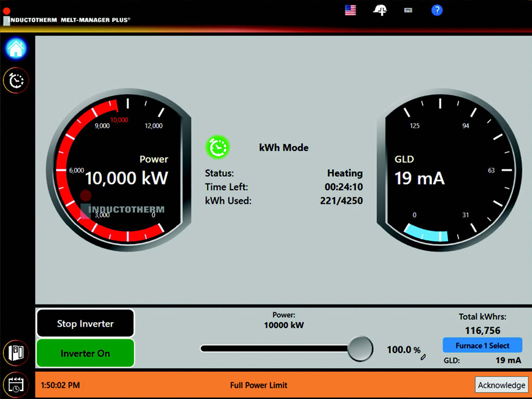Click the kWh Used: label
Image resolution: width=532 pixels, height=399 pixels.
coord(228,201)
